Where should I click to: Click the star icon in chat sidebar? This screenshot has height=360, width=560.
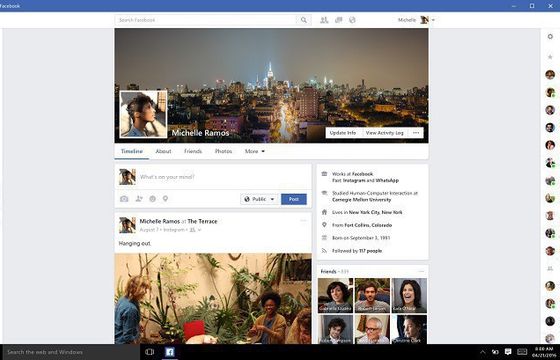[x=550, y=57]
